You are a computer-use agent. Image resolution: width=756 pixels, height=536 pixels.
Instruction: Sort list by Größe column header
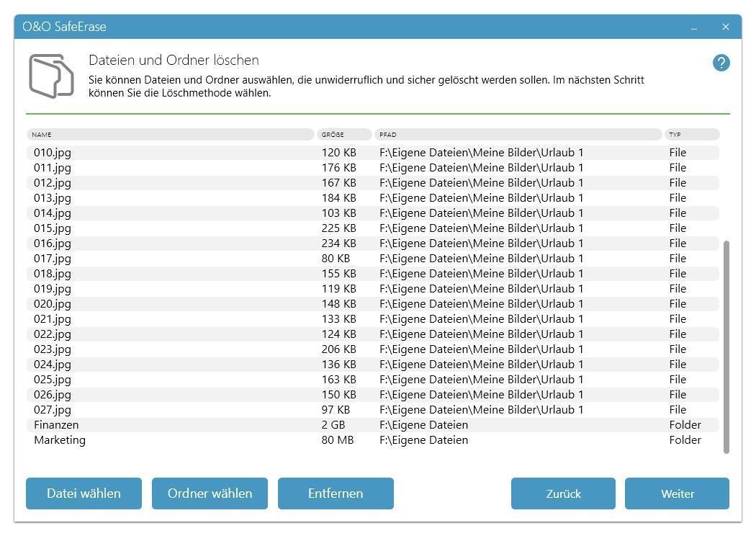point(343,135)
